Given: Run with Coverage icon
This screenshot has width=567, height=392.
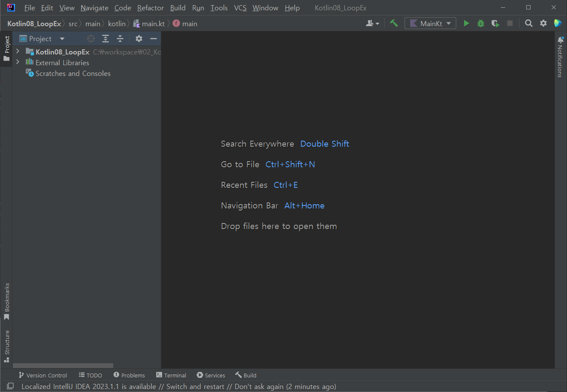Looking at the screenshot, I should 495,23.
